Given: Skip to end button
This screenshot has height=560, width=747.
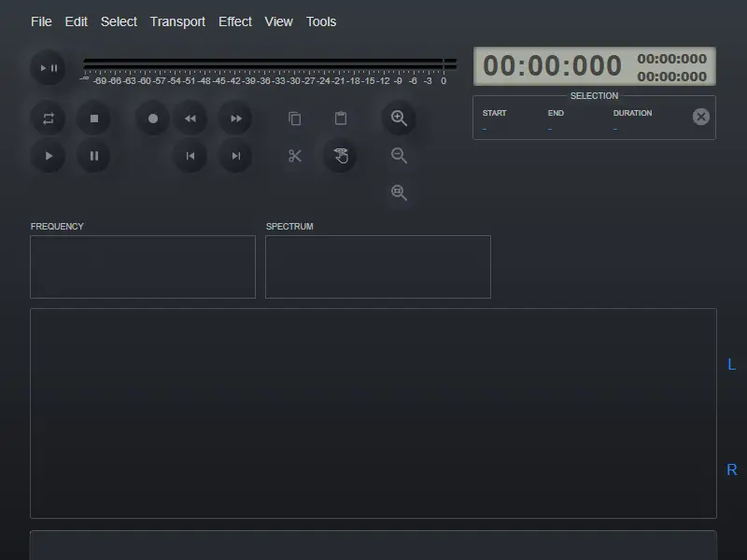Looking at the screenshot, I should pyautogui.click(x=236, y=156).
